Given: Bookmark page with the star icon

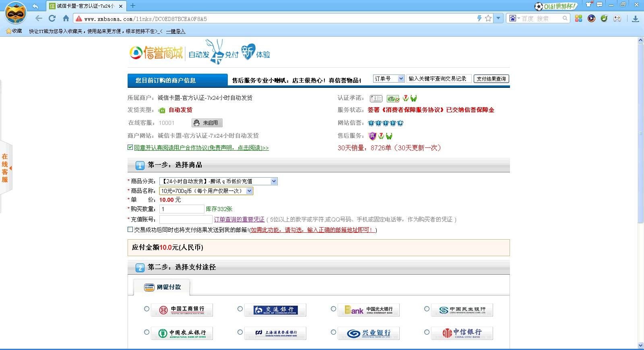Looking at the screenshot, I should tap(488, 19).
